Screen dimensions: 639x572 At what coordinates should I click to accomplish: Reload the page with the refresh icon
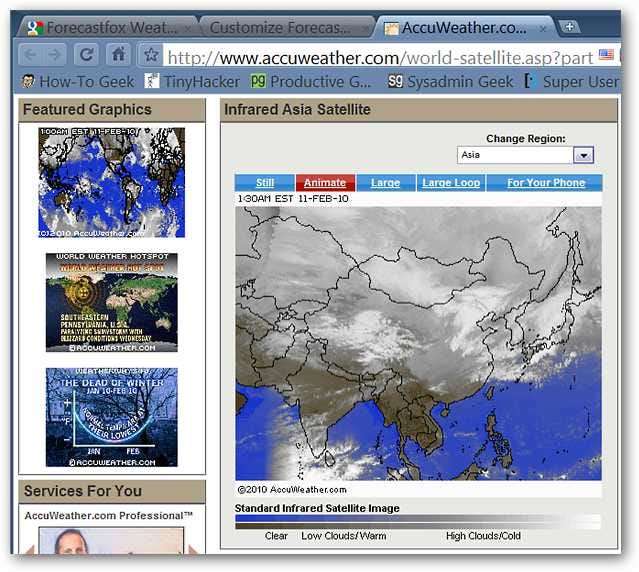(86, 54)
